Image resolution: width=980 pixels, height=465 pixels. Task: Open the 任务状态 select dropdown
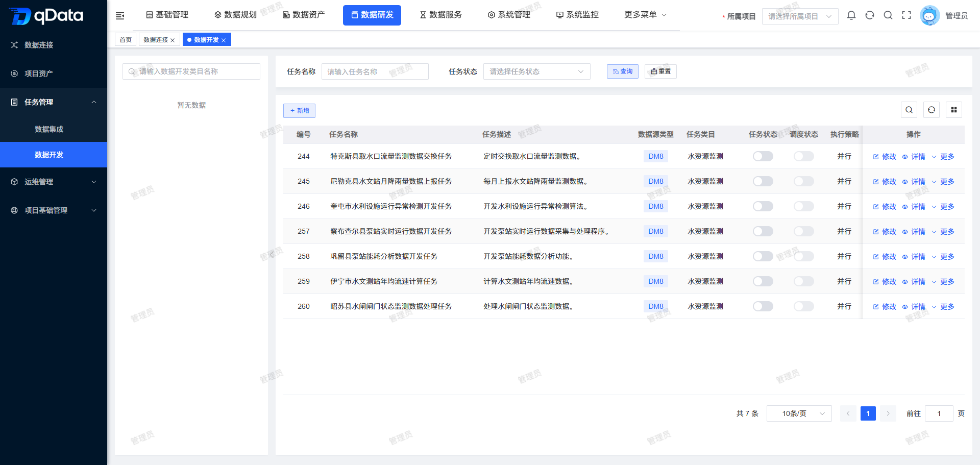[x=536, y=71]
